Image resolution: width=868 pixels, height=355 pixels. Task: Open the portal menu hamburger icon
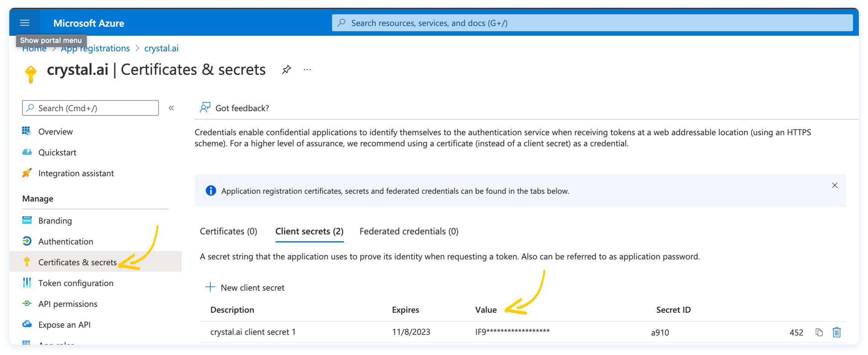(x=25, y=23)
